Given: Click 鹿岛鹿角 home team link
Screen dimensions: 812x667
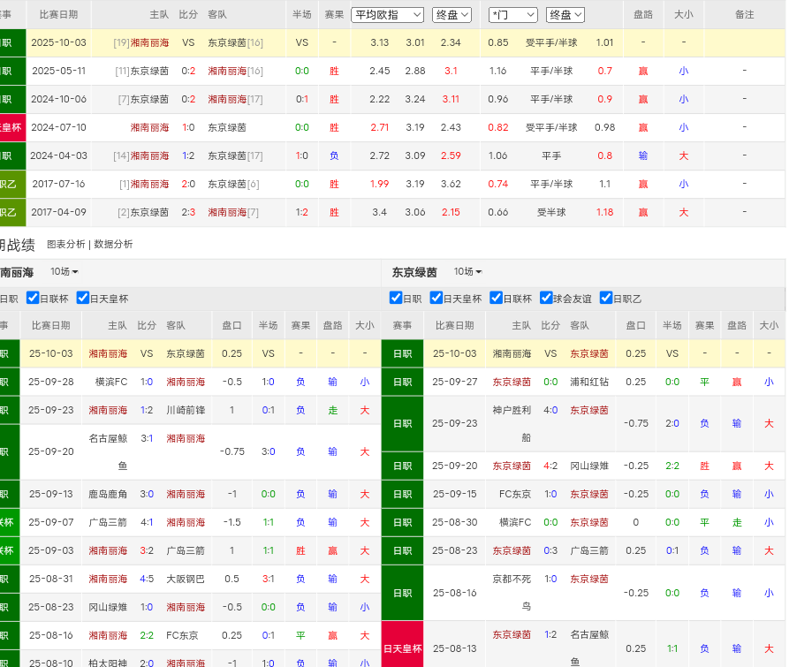Looking at the screenshot, I should pyautogui.click(x=109, y=494).
